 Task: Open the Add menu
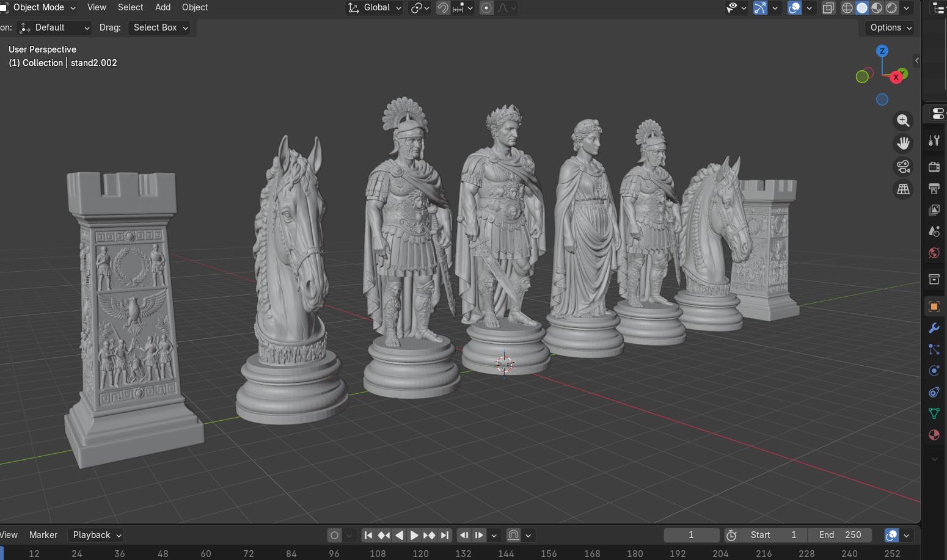(163, 7)
